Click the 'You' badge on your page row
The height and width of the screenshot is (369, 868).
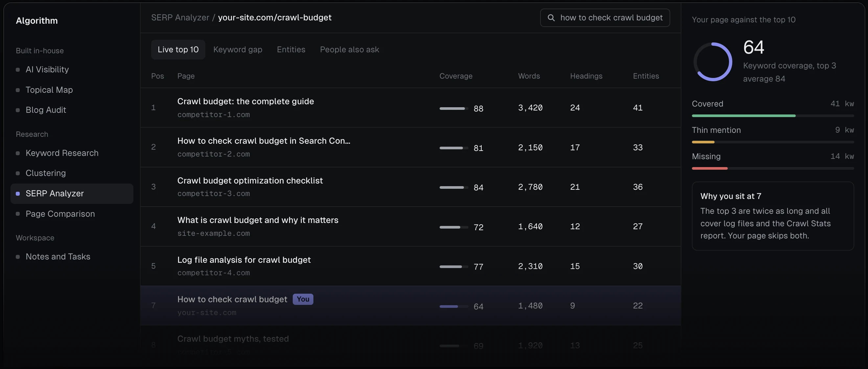[x=303, y=300]
